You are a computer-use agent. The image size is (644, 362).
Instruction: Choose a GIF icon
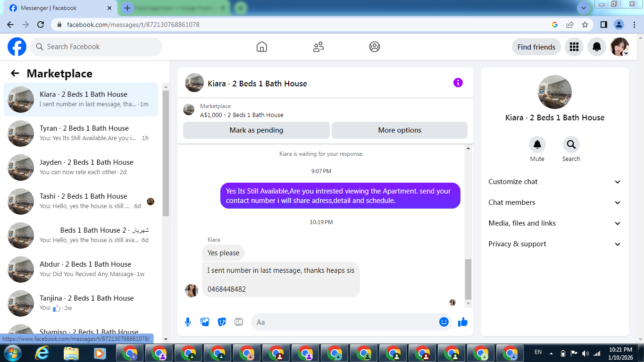tap(239, 322)
